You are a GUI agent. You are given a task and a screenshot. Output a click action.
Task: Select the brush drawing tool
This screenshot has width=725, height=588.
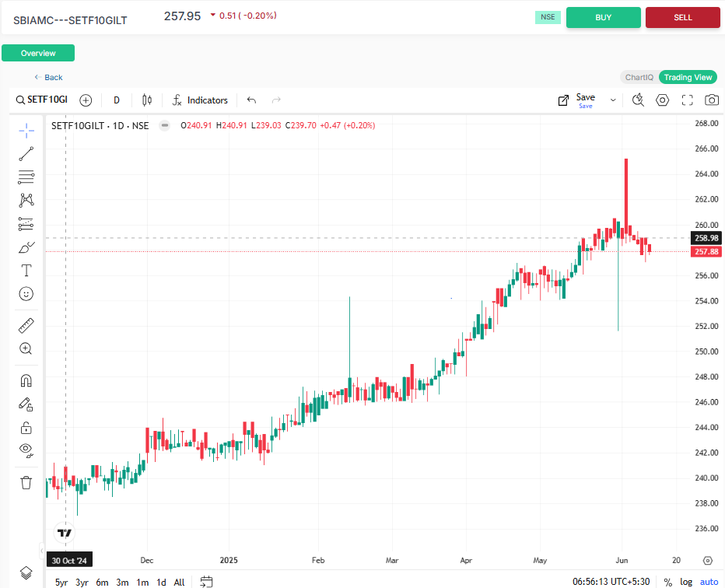click(26, 247)
